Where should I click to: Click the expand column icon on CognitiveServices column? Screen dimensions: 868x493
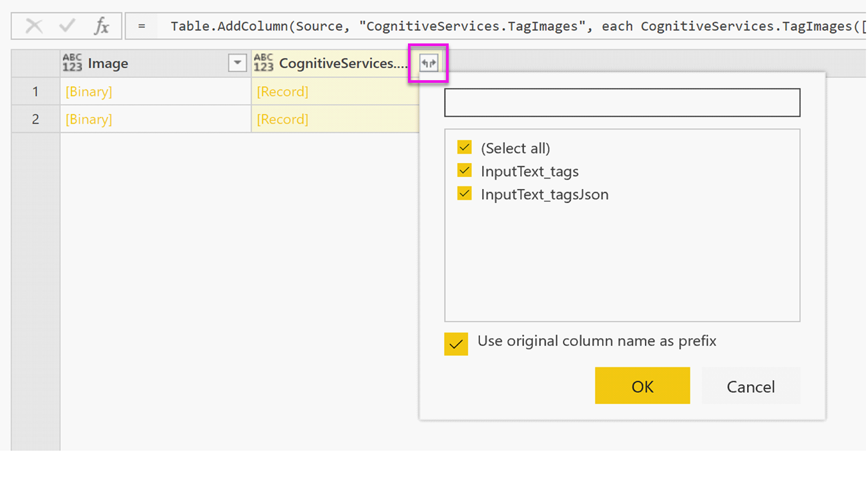[x=428, y=63]
